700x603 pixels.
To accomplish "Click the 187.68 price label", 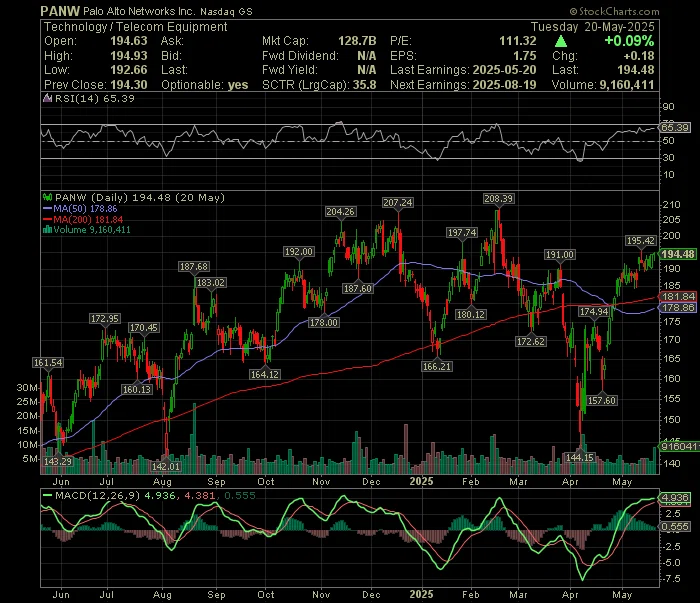I will [x=193, y=266].
